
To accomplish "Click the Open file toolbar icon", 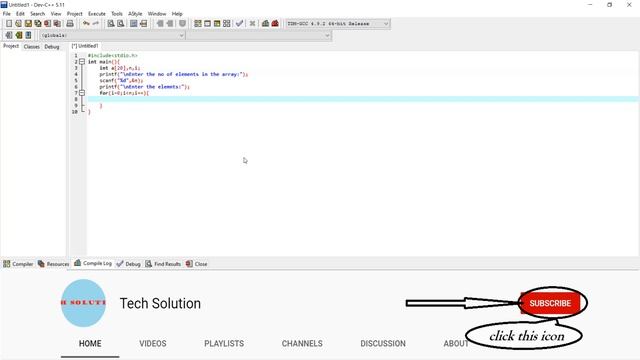I will 18,24.
